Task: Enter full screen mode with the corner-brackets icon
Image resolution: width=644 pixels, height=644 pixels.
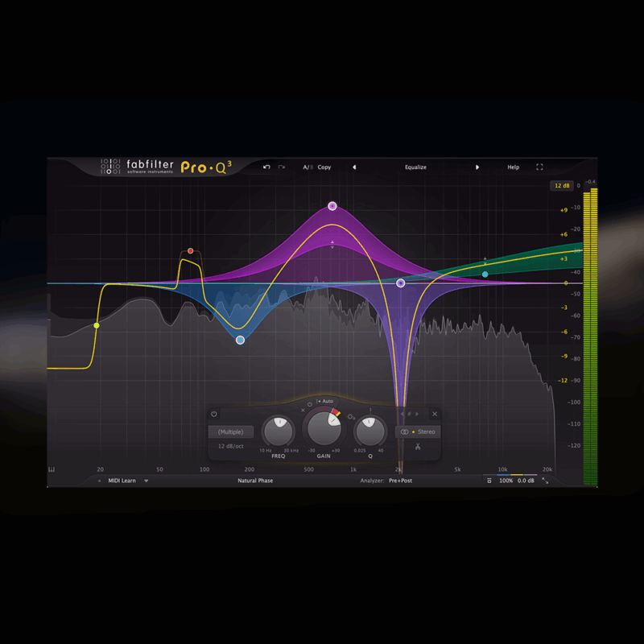Action: coord(539,167)
